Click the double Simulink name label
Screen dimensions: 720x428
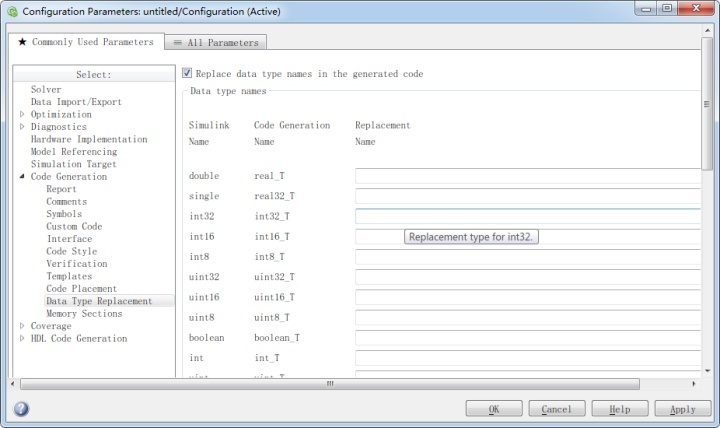pos(204,176)
